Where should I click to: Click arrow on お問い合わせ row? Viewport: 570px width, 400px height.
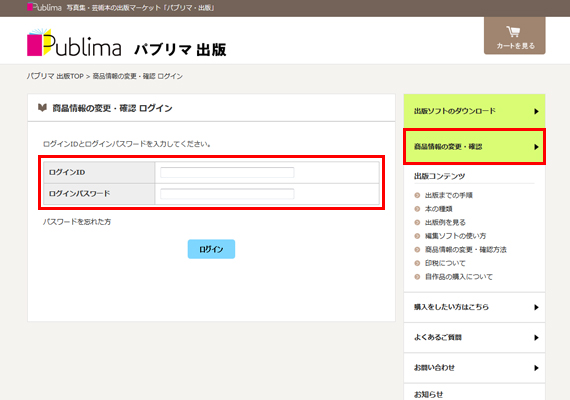(x=536, y=368)
